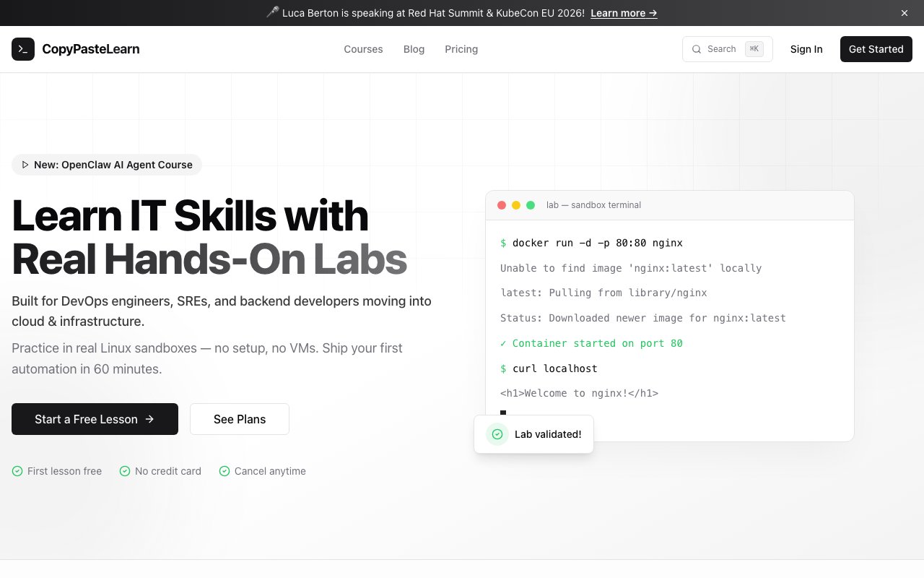Click the CopyPasteLearn terminal logo icon
The image size is (924, 578).
coord(23,49)
